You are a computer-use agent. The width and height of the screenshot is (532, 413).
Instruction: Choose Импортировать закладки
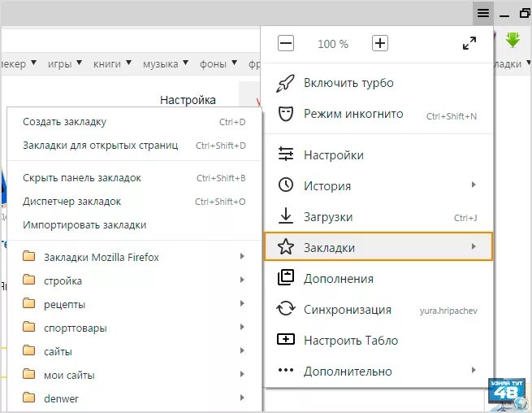pos(134,225)
